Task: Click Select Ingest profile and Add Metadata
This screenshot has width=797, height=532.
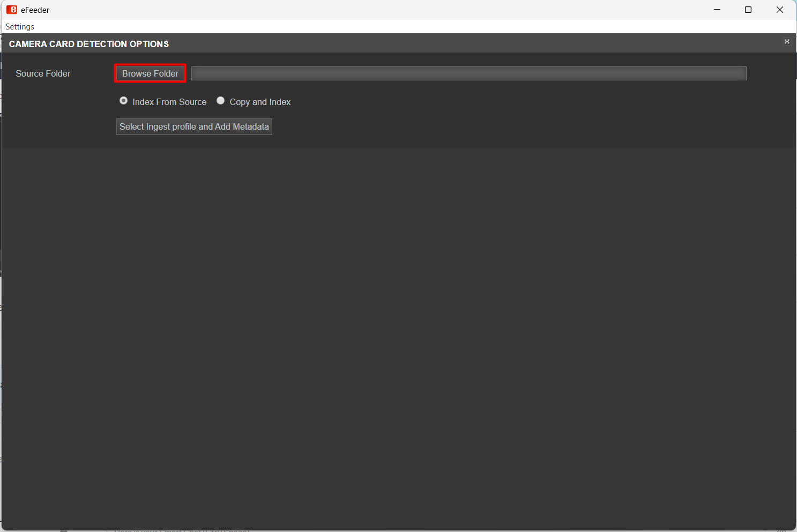Action: tap(194, 127)
